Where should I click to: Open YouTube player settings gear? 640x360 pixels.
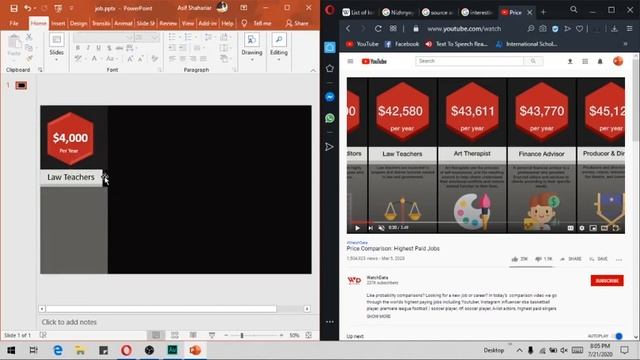point(582,228)
